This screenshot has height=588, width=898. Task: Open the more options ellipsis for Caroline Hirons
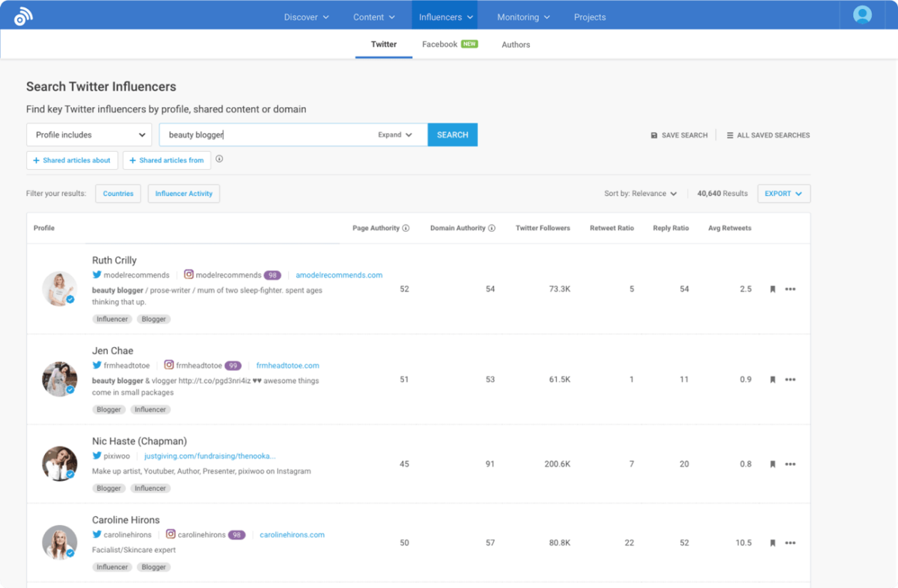(791, 542)
